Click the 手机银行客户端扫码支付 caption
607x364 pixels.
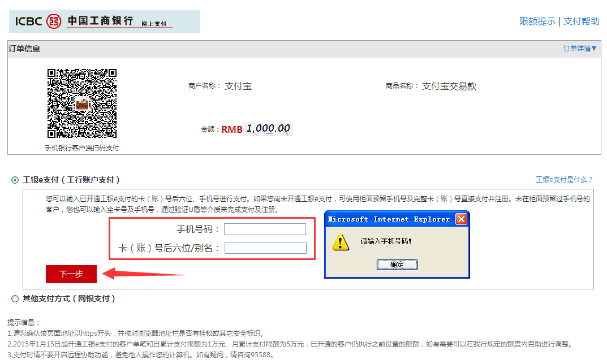[82, 148]
